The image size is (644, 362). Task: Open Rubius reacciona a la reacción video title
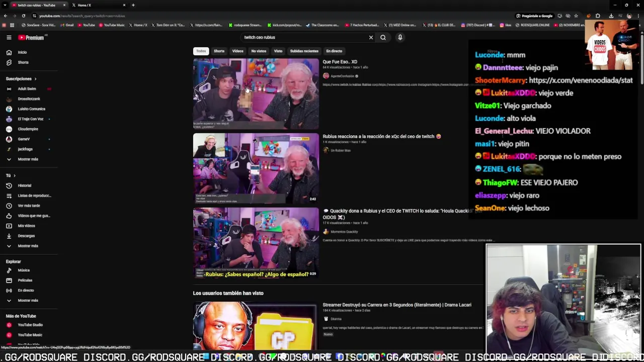(381, 136)
